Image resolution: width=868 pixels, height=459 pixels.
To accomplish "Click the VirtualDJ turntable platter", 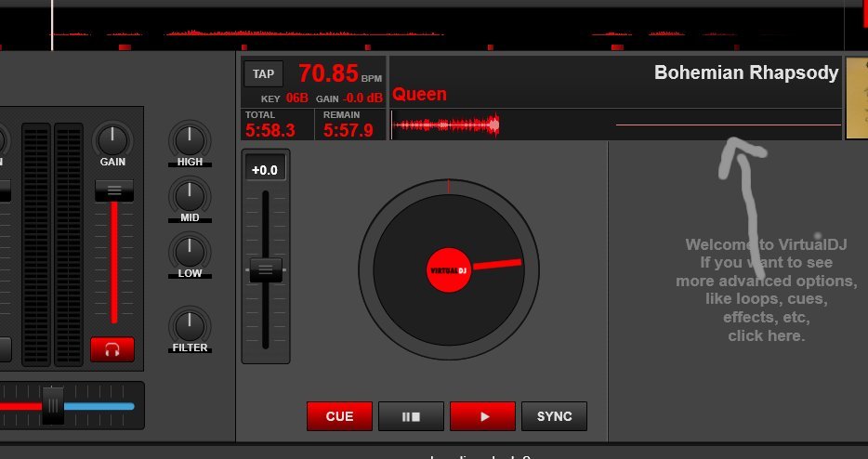I will [x=448, y=269].
